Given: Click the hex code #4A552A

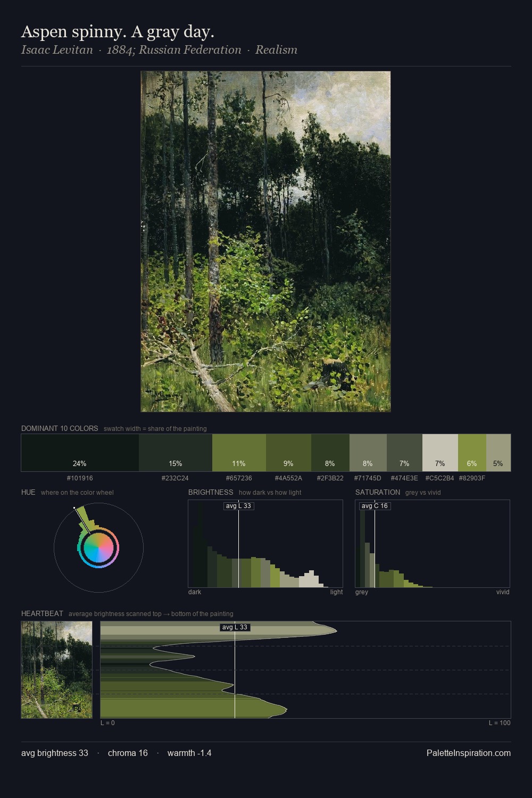Looking at the screenshot, I should pyautogui.click(x=288, y=478).
